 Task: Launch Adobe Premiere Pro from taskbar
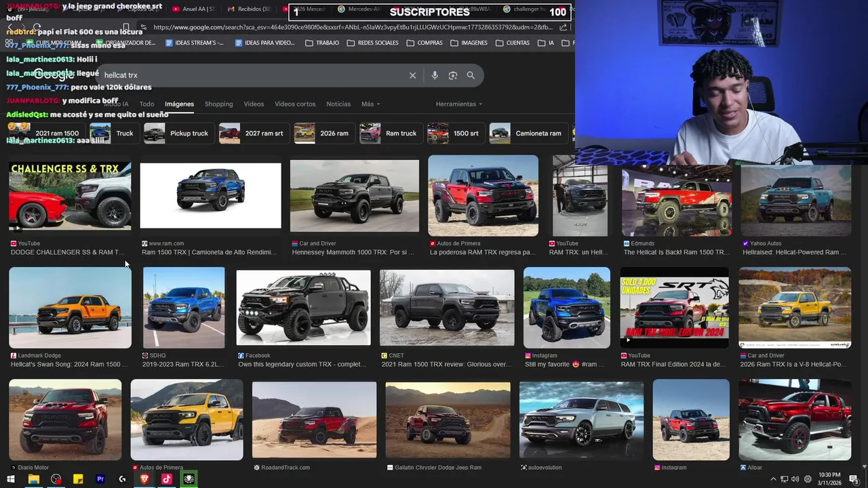click(x=100, y=479)
